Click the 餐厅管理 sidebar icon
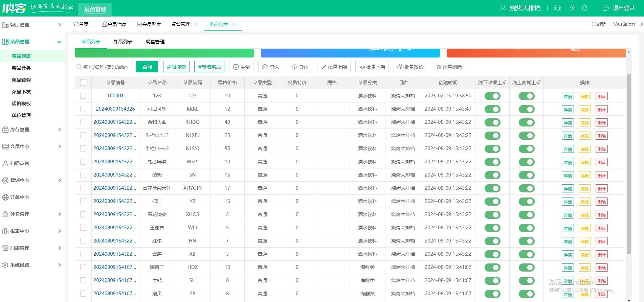 (x=5, y=25)
